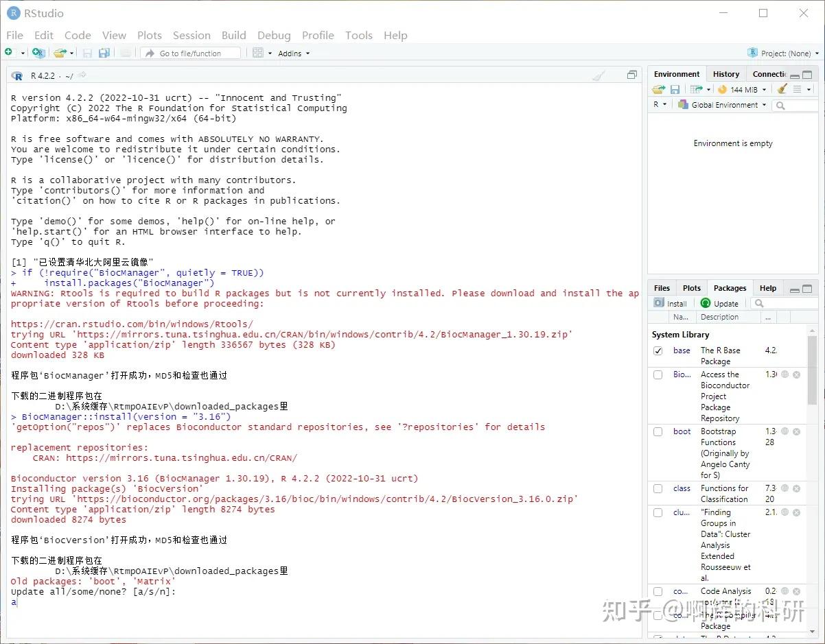Screen dimensions: 825x644
Task: Switch to the Help tab
Action: pos(768,288)
